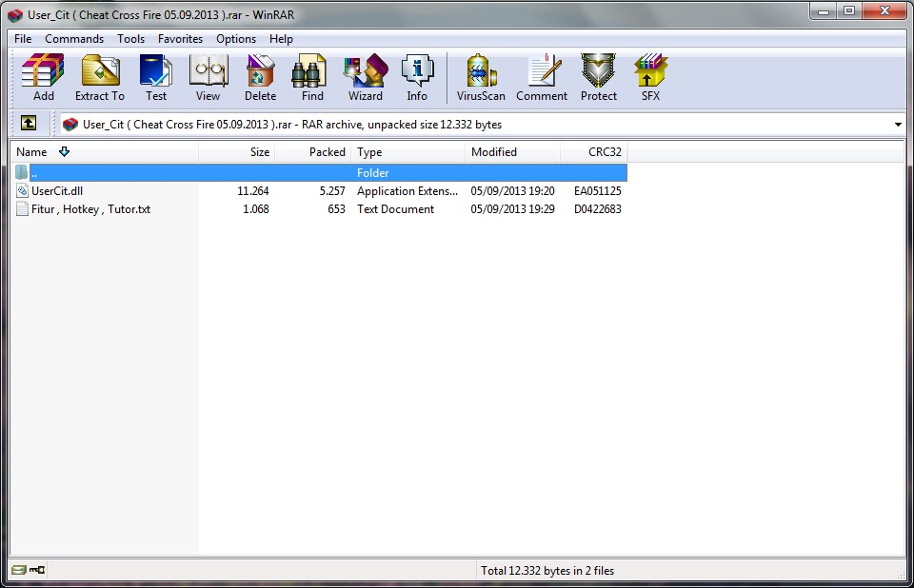914x588 pixels.
Task: Click the D0422683 CRC32 value
Action: tap(598, 208)
